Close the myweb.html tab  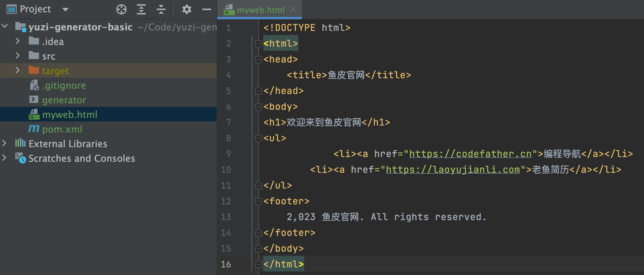293,10
